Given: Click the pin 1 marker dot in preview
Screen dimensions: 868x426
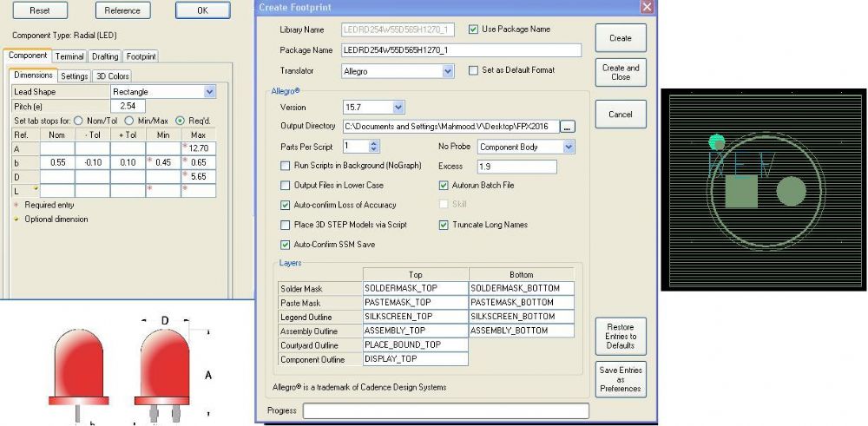Looking at the screenshot, I should click(716, 141).
